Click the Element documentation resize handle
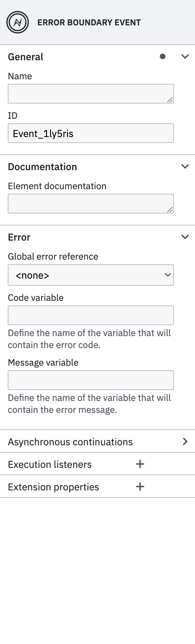The height and width of the screenshot is (644, 195). pyautogui.click(x=170, y=210)
